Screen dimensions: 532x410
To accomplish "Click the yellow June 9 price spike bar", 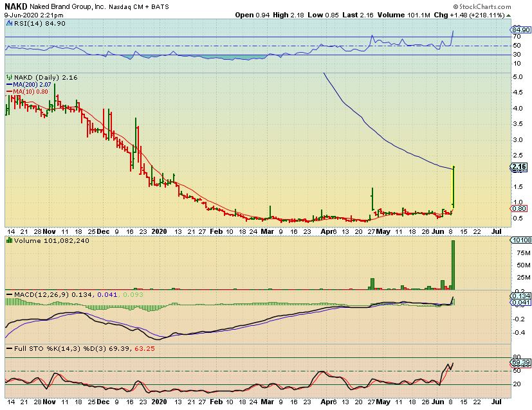I will click(453, 187).
